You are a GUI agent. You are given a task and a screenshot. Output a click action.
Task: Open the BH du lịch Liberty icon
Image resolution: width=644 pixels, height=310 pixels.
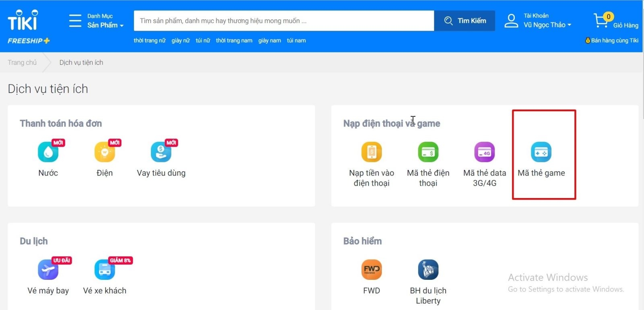point(428,269)
